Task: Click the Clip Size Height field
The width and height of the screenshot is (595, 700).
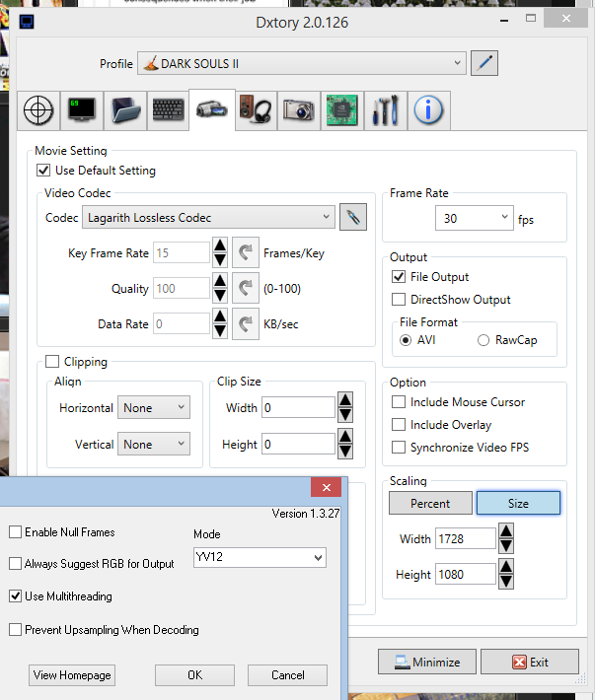Action: [298, 444]
